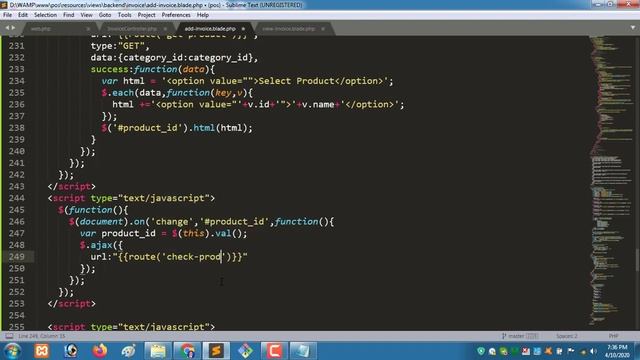The image size is (640, 360).
Task: Open the Spaces: 2 indentation selector
Action: (x=567, y=336)
